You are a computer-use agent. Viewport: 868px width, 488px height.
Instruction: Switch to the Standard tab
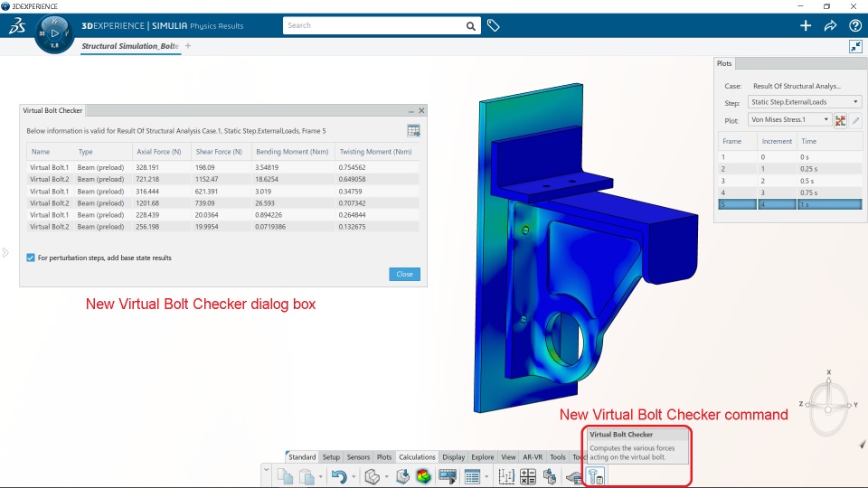click(x=302, y=457)
